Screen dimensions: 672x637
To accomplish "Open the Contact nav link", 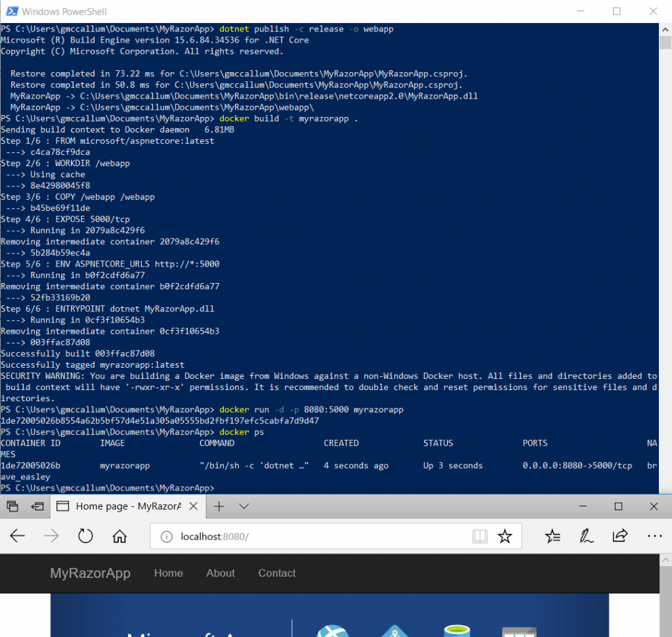I will (277, 573).
